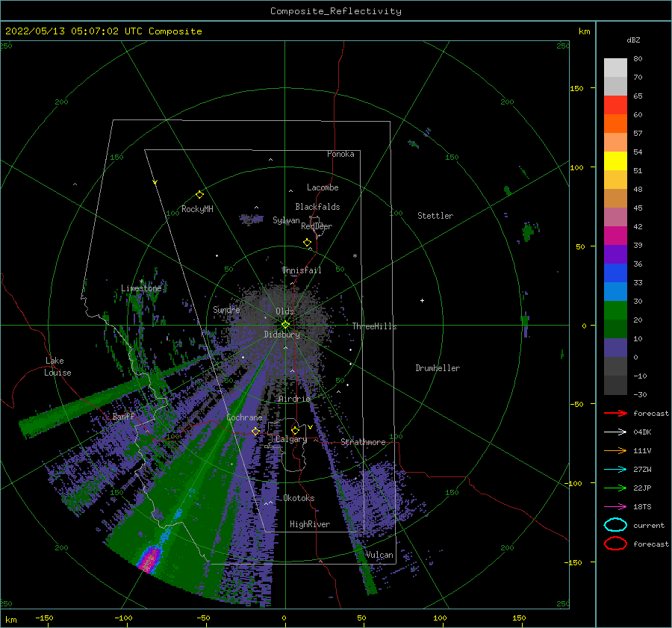Click the Calgary city label
Viewport: 672px width, 628px height.
(x=291, y=439)
